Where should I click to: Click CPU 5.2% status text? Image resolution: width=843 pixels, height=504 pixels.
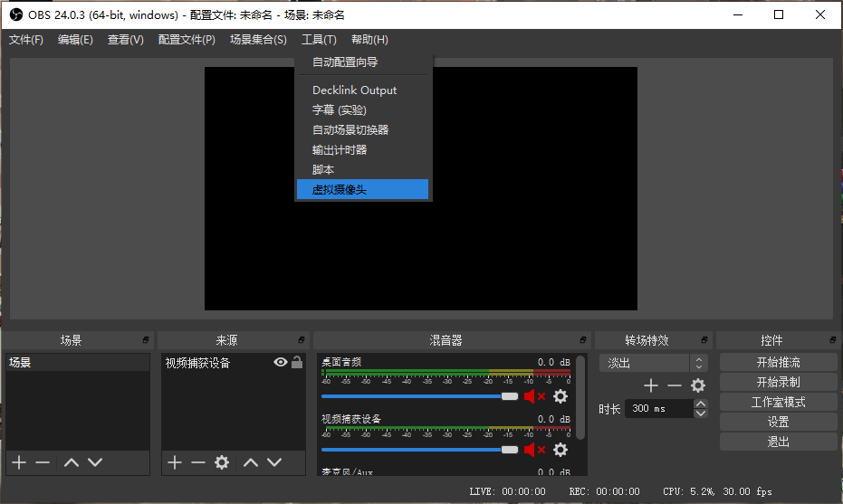tap(689, 491)
